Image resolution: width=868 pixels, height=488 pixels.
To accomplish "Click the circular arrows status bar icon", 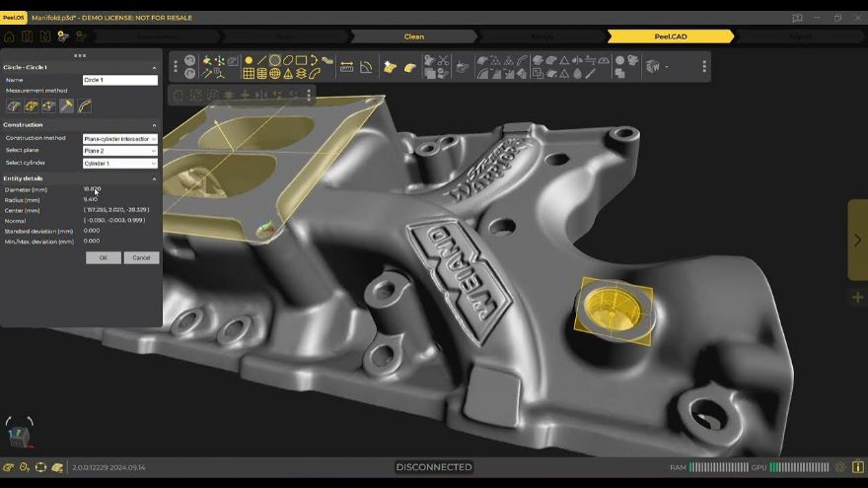I will click(40, 467).
